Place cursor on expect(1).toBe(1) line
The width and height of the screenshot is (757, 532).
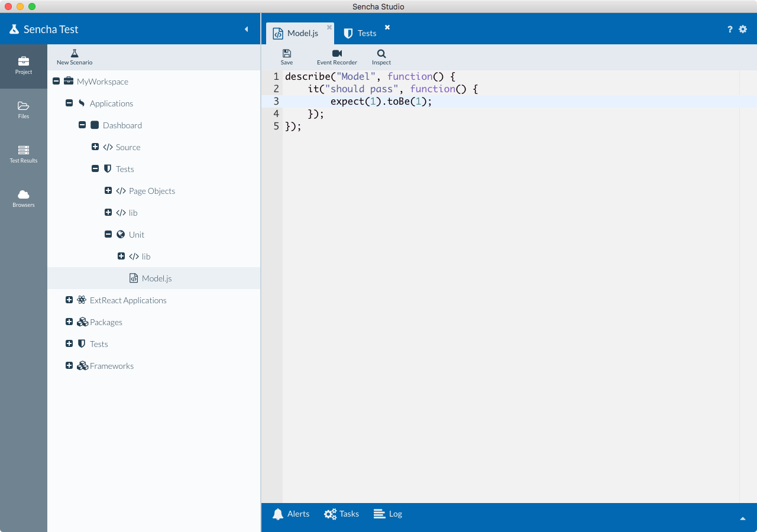pos(381,101)
